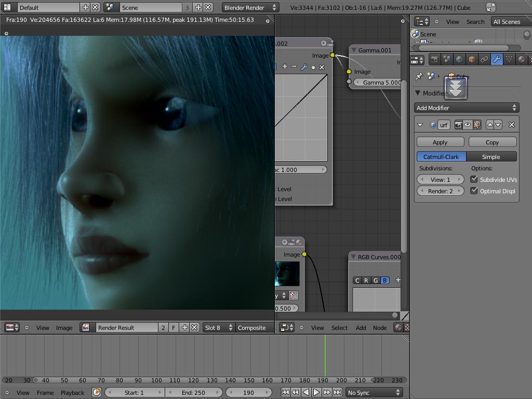Open the Object Data triangle tab
The width and height of the screenshot is (532, 399).
click(x=509, y=60)
